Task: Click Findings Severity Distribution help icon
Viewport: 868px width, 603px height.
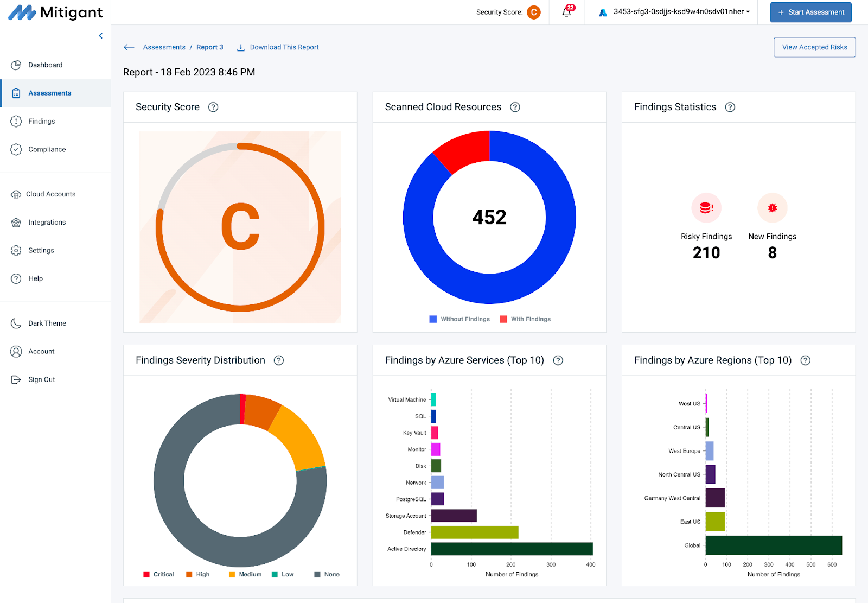Action: click(279, 360)
